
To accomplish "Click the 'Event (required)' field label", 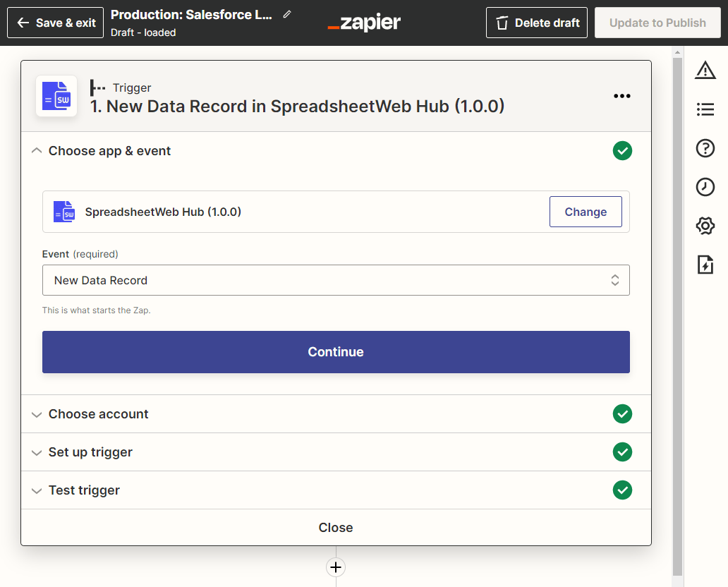I will pyautogui.click(x=80, y=254).
